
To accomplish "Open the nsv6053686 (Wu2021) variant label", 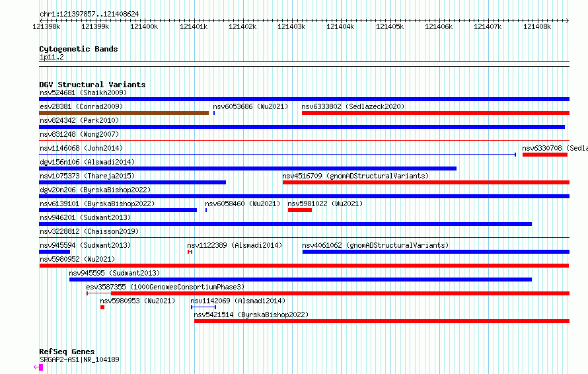I will [x=250, y=106].
